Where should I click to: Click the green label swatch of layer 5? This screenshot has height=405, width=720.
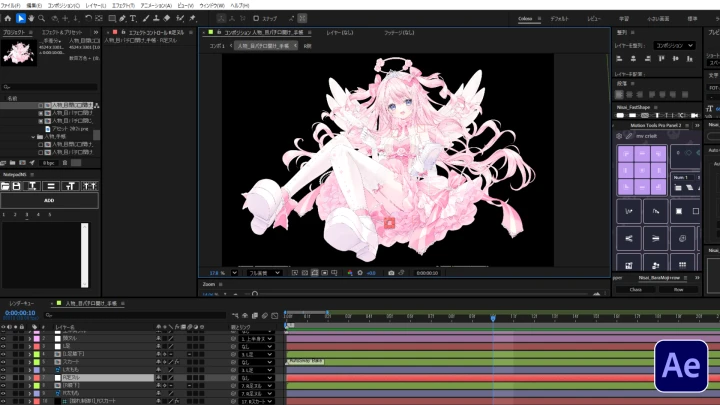[37, 362]
